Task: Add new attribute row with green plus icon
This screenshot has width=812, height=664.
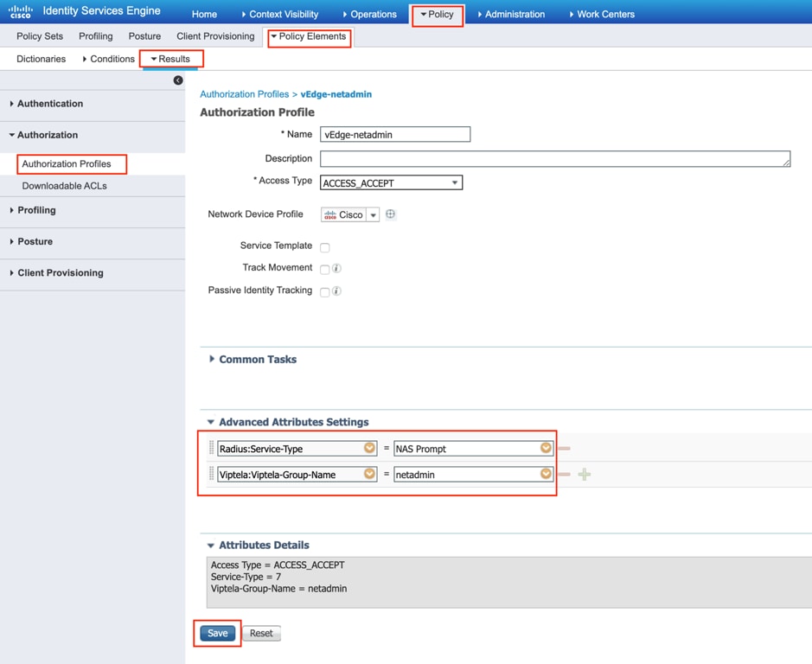Action: tap(585, 475)
